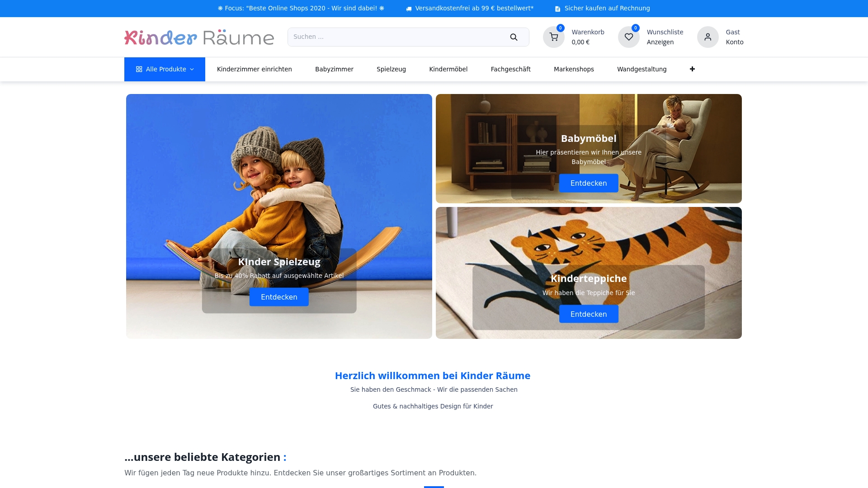This screenshot has height=488, width=868.
Task: Open Gast Konto link
Action: (735, 37)
